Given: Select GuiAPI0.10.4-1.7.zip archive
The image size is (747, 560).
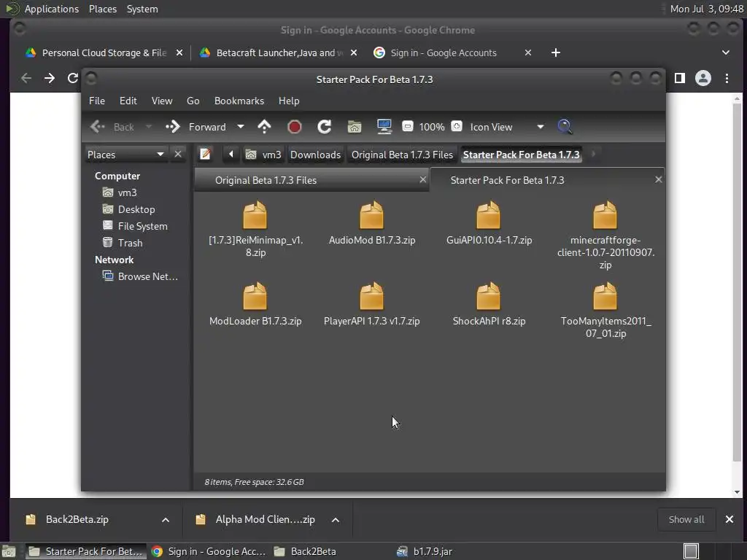Looking at the screenshot, I should (x=488, y=215).
